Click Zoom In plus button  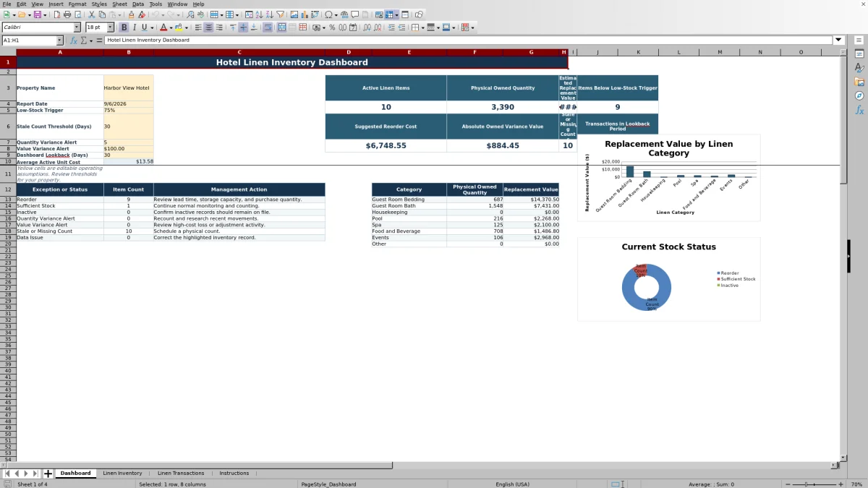(839, 484)
